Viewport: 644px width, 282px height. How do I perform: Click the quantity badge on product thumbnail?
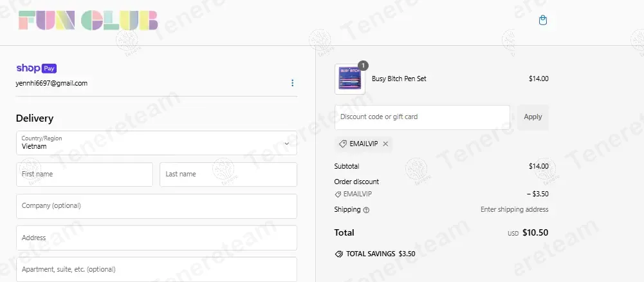(x=363, y=66)
